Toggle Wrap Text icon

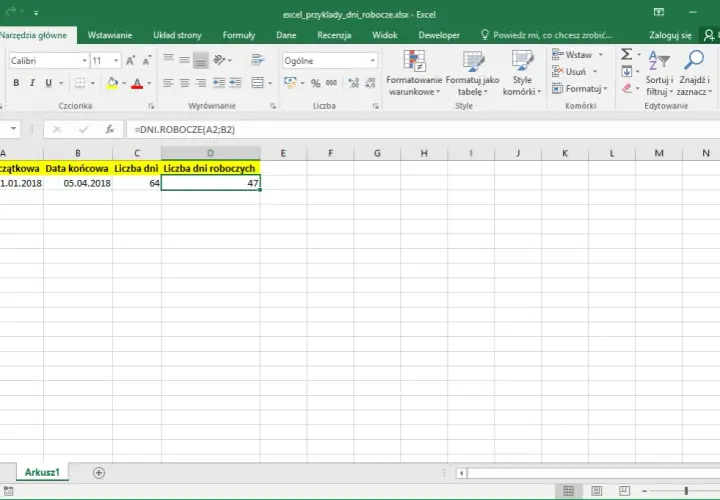pyautogui.click(x=258, y=60)
